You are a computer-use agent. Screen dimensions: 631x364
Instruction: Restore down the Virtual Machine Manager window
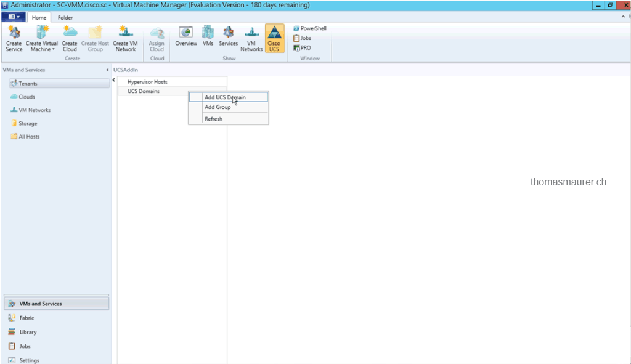(610, 5)
